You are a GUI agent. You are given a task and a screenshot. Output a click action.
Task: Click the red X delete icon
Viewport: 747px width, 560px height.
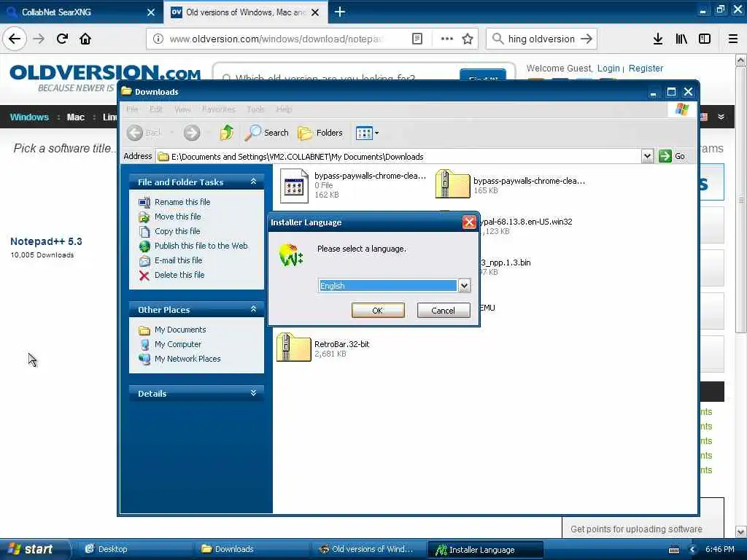[x=144, y=276]
